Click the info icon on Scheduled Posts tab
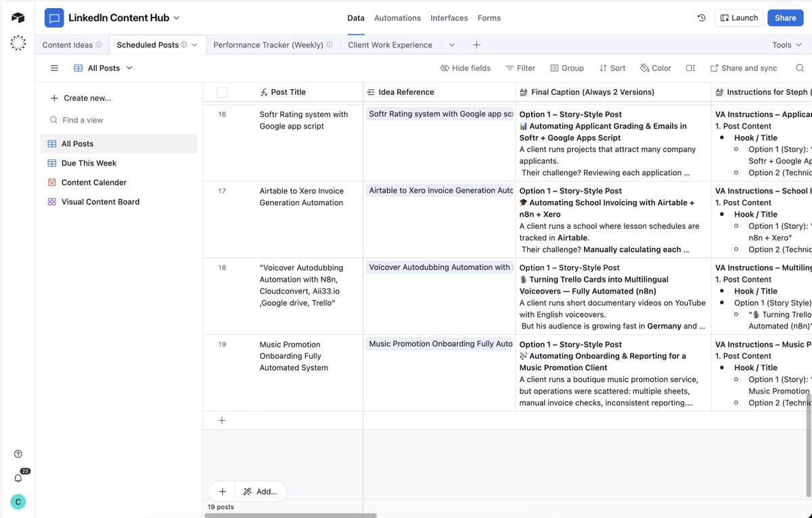This screenshot has height=518, width=812. tap(184, 45)
